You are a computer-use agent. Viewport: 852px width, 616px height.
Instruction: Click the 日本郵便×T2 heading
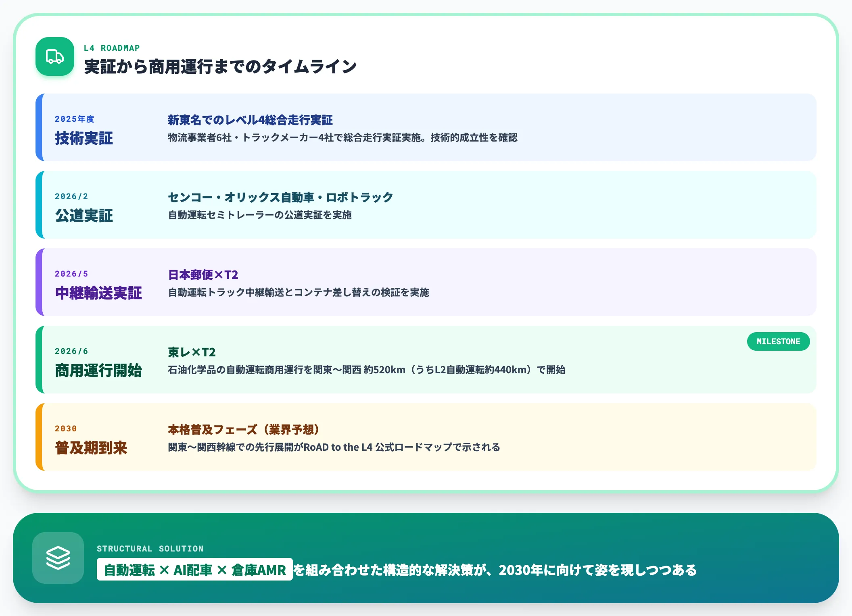click(203, 275)
